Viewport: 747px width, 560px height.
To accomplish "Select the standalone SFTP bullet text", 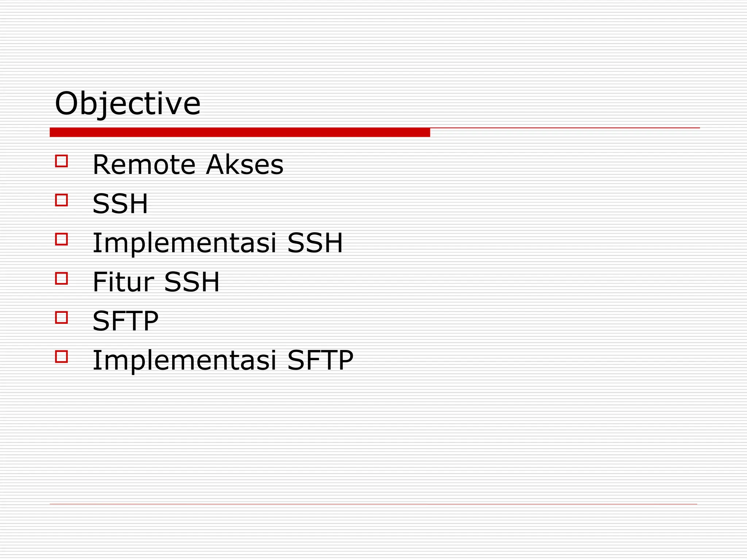I will pyautogui.click(x=125, y=321).
